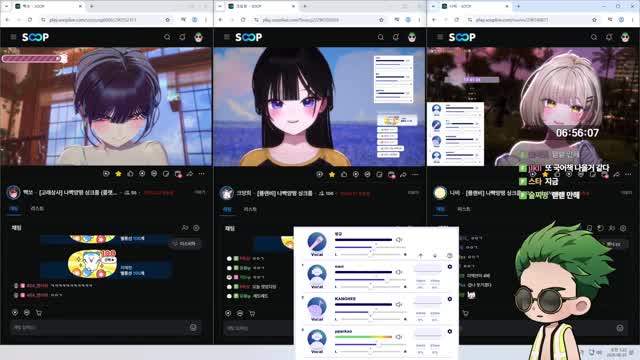The width and height of the screenshot is (640, 360).
Task: Click the streamer avatar in the left window
Action: pos(13,192)
